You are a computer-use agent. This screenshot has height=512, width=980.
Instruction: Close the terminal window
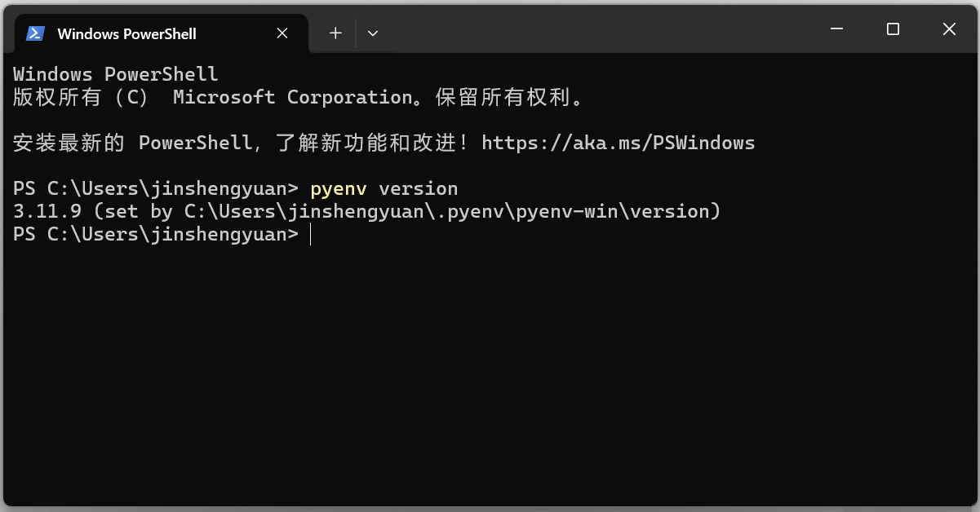click(x=949, y=29)
